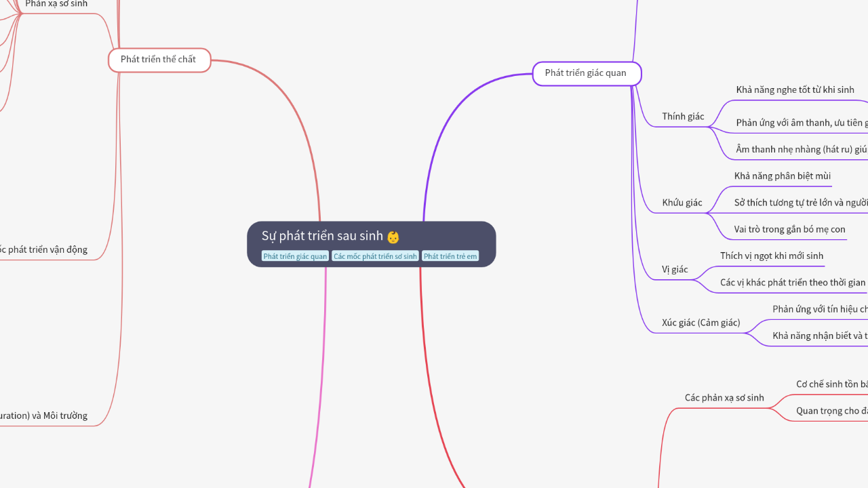The height and width of the screenshot is (488, 868).
Task: Select the node ending in 'và Môi trường'
Action: 45,415
